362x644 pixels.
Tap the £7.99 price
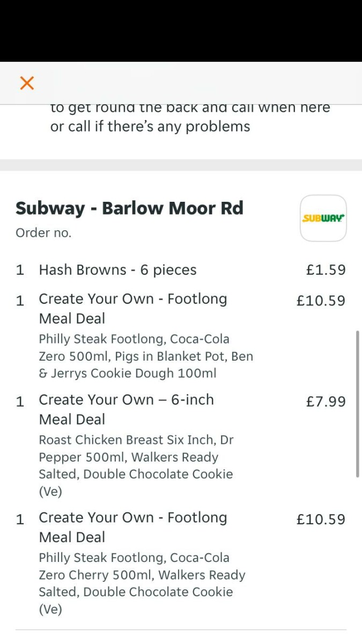click(x=326, y=401)
